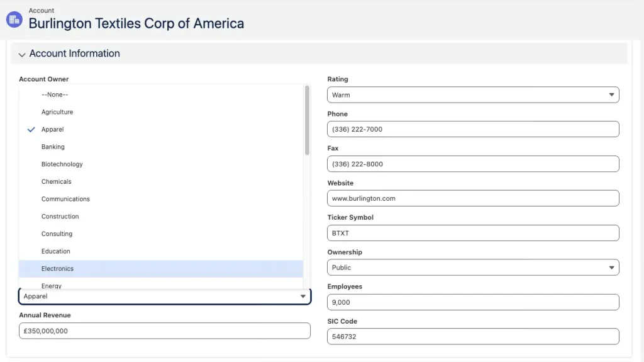The height and width of the screenshot is (362, 644).
Task: Select Chemicals in the list
Action: click(x=161, y=181)
